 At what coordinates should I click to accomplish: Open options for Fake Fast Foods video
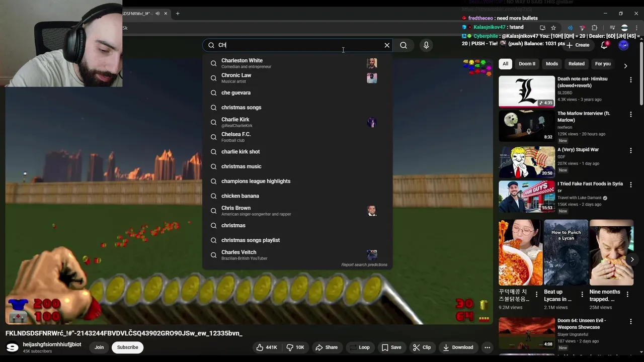point(630,185)
